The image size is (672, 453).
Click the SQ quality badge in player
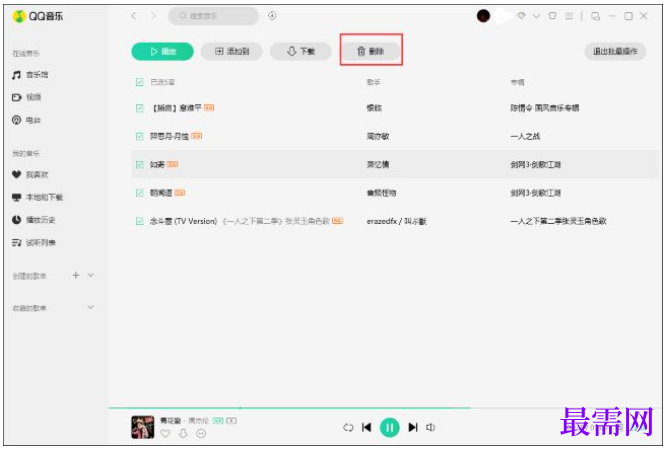(218, 421)
